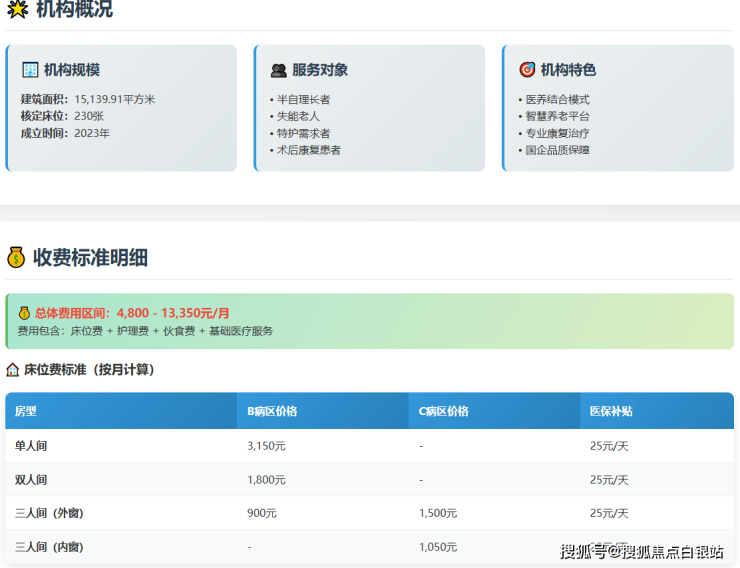Select the C病区价格 column header

coord(444,411)
